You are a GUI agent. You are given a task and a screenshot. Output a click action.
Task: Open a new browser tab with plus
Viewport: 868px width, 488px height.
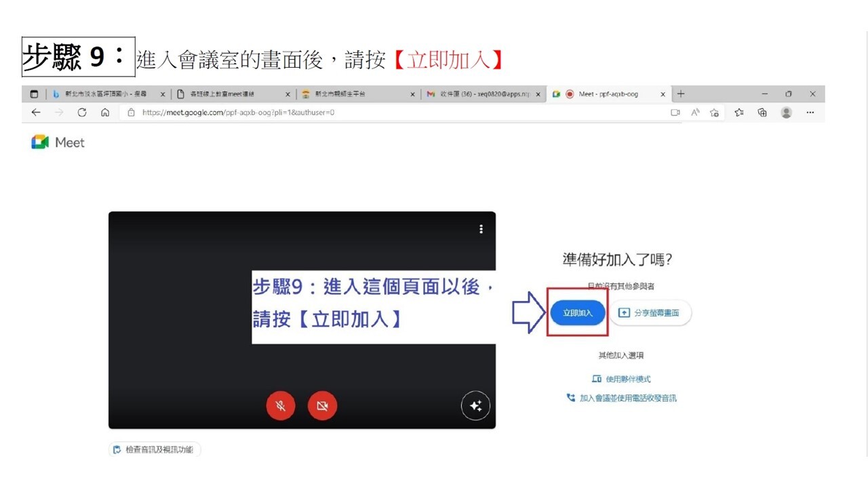[x=681, y=94]
